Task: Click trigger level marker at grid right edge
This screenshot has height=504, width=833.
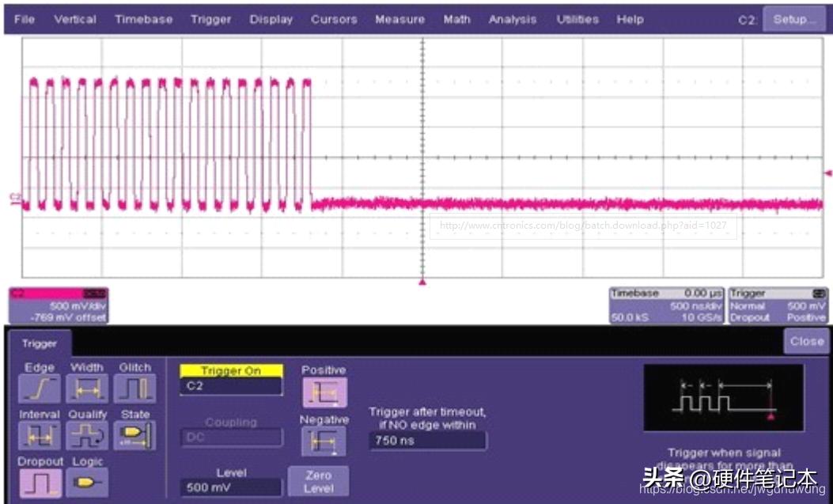Action: point(827,173)
